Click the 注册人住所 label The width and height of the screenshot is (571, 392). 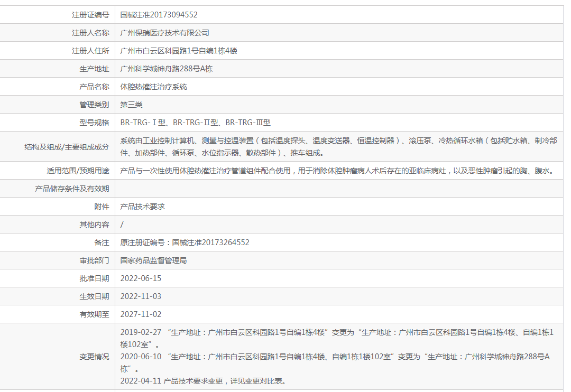coord(91,51)
